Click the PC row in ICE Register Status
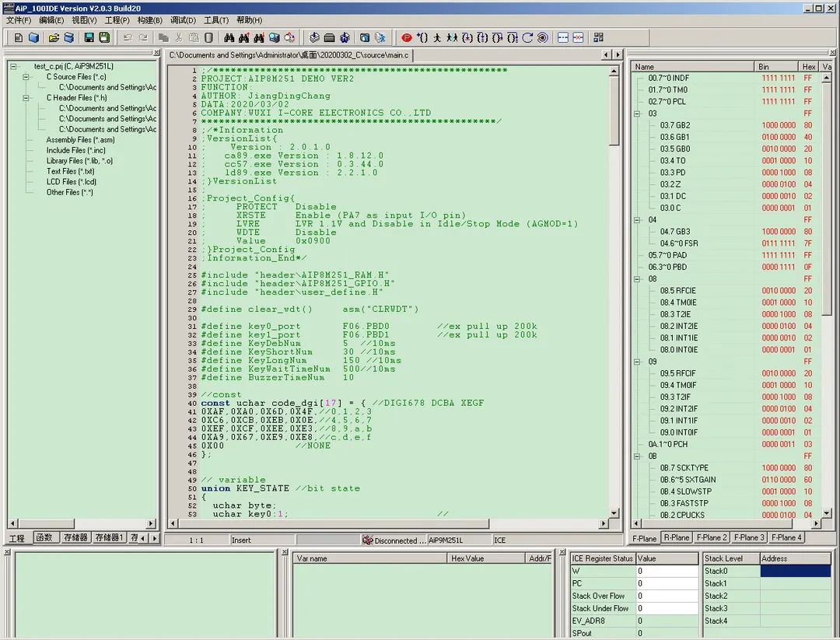Image resolution: width=840 pixels, height=640 pixels. 635,583
